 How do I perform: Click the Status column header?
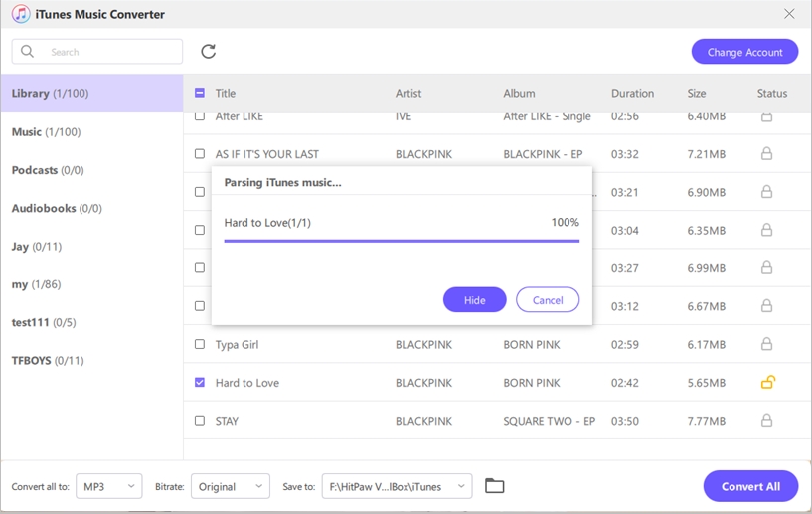(x=771, y=93)
